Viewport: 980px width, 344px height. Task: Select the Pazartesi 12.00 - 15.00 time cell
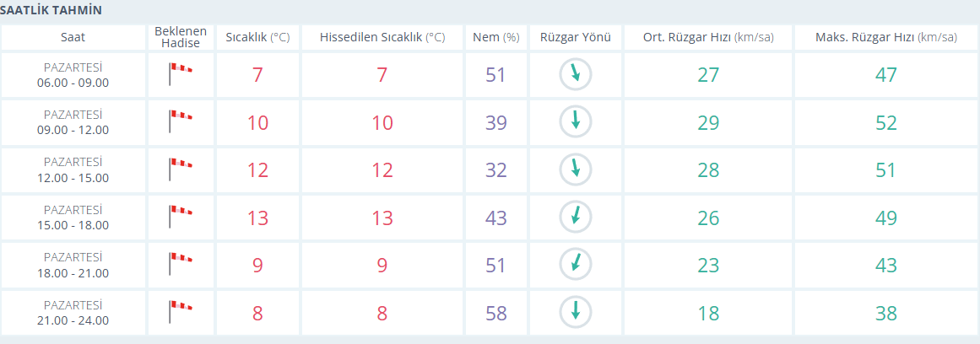(73, 169)
